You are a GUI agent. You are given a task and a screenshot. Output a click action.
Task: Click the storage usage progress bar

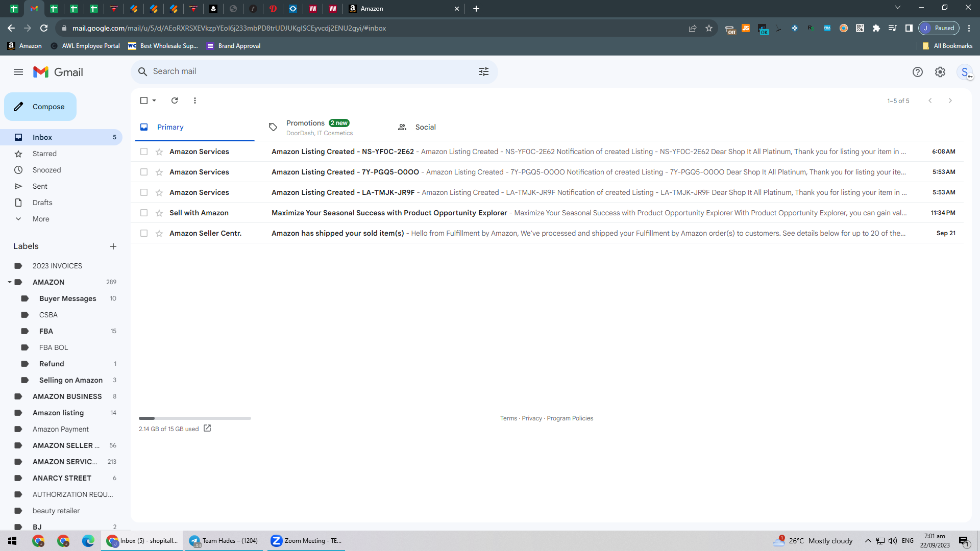(195, 418)
